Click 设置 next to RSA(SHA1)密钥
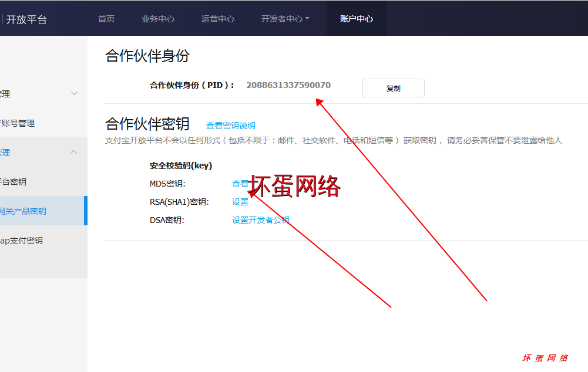 click(x=240, y=202)
